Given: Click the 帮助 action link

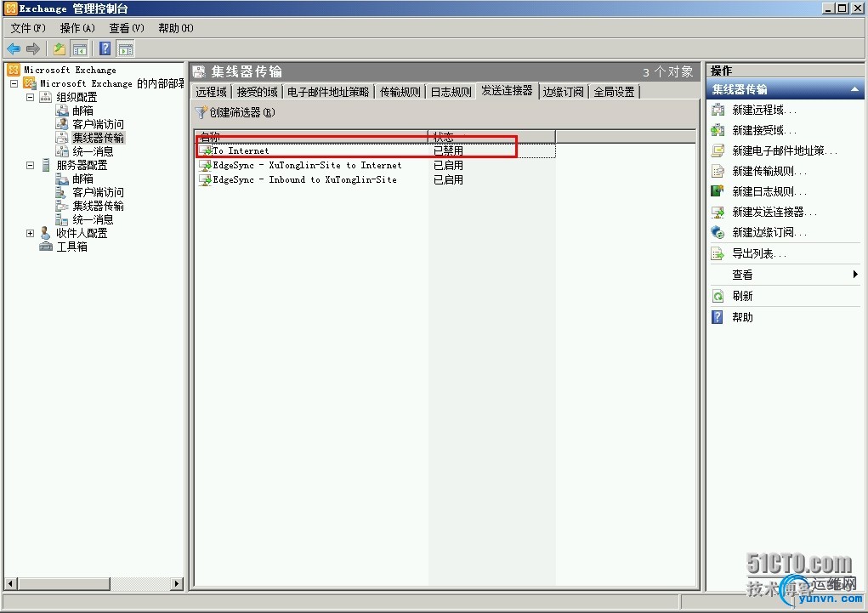Looking at the screenshot, I should (x=742, y=317).
